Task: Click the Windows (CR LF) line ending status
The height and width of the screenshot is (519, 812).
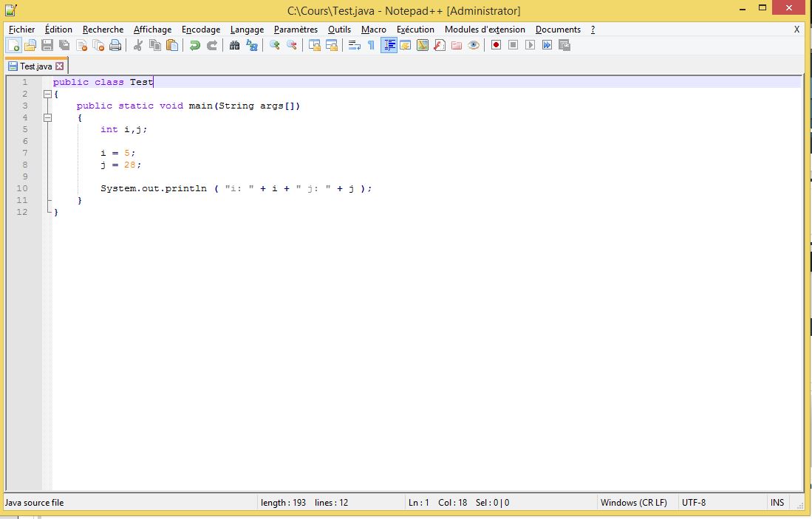Action: coord(633,503)
